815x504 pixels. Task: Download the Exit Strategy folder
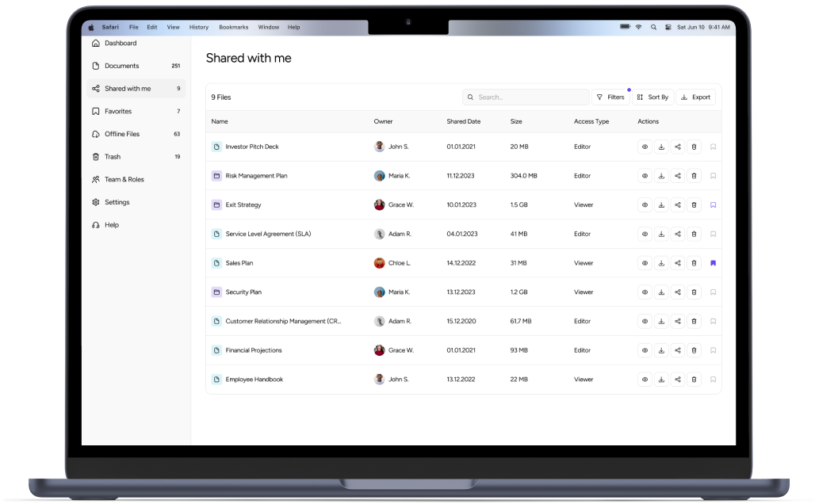[661, 205]
